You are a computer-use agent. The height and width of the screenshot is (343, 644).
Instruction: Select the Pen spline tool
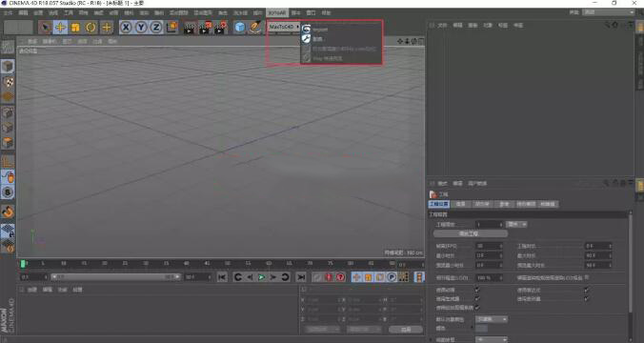coord(255,28)
